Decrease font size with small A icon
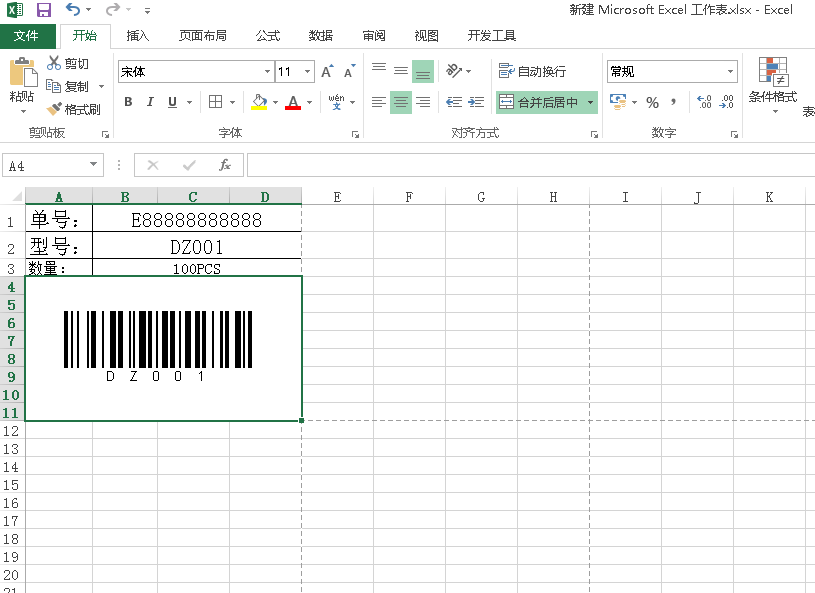Screen dimensions: 815x593 [349, 72]
